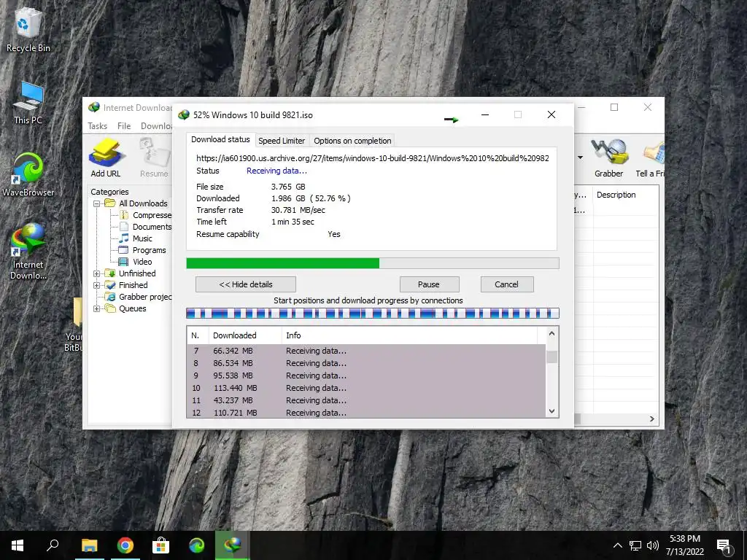
Task: Switch to the Download status tab
Action: pyautogui.click(x=220, y=139)
